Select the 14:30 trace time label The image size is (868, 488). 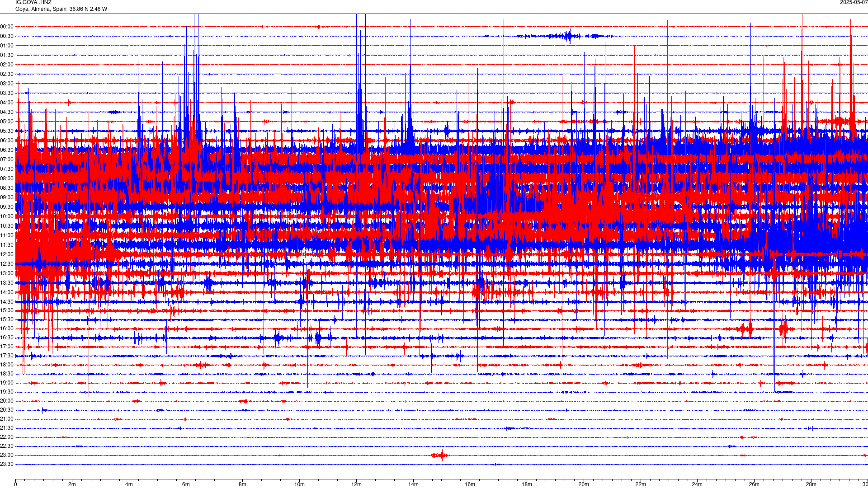click(x=7, y=302)
